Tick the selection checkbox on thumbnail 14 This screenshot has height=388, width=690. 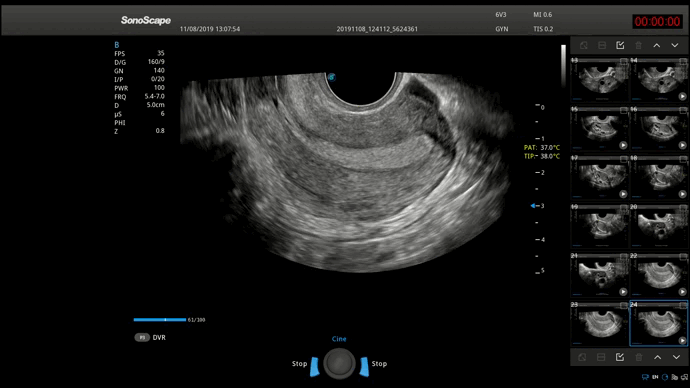click(683, 61)
